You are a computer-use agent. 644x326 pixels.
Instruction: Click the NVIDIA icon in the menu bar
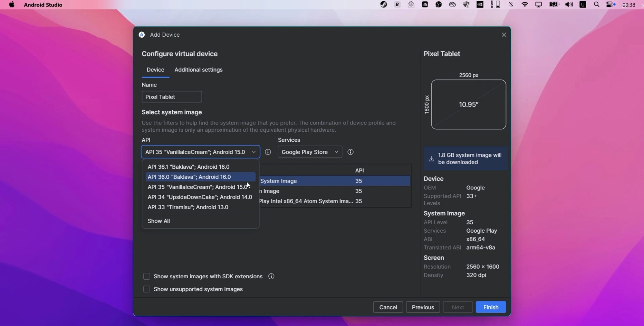click(480, 4)
